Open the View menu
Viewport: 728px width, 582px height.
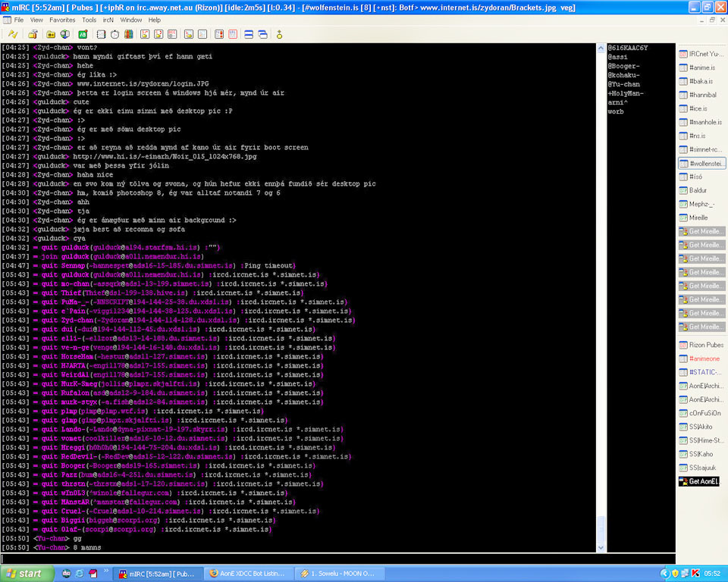click(36, 20)
